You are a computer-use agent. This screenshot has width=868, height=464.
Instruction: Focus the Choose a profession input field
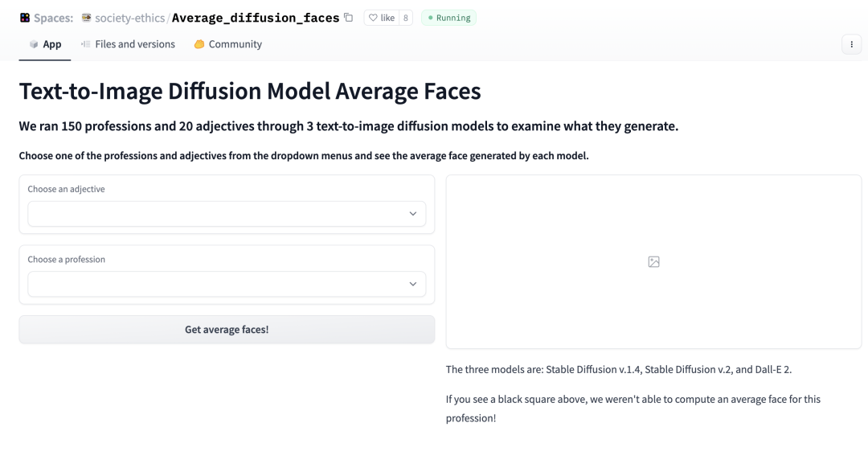click(227, 284)
